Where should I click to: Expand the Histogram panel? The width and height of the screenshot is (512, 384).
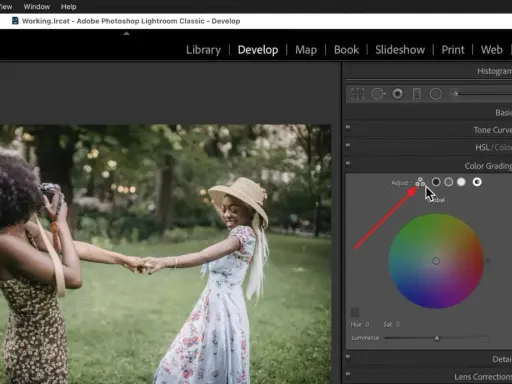[x=494, y=71]
